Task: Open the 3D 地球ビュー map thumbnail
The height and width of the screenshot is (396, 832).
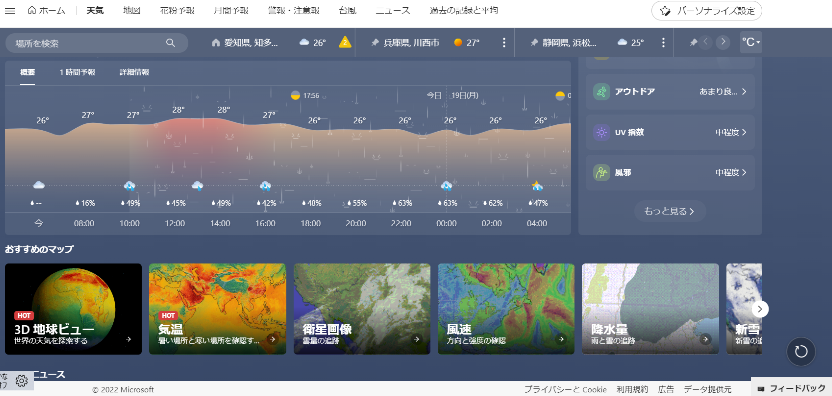Action: 73,309
